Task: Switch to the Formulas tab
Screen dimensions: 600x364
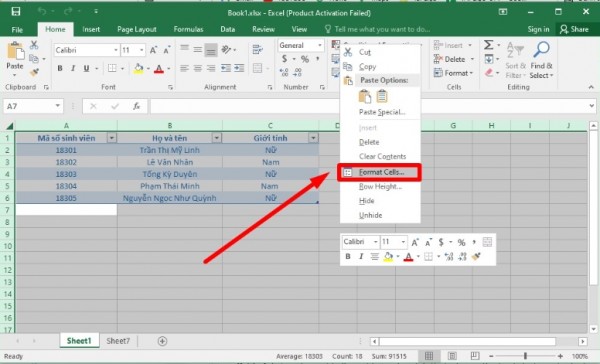Action: 188,29
